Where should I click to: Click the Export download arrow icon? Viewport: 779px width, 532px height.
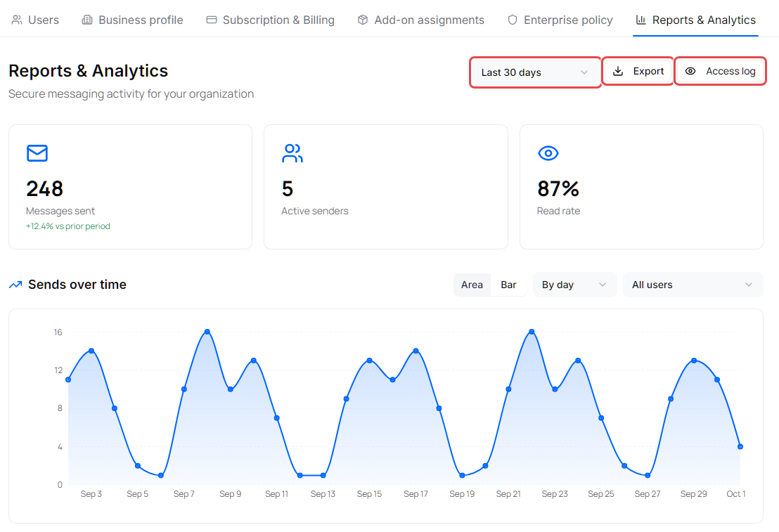tap(618, 71)
